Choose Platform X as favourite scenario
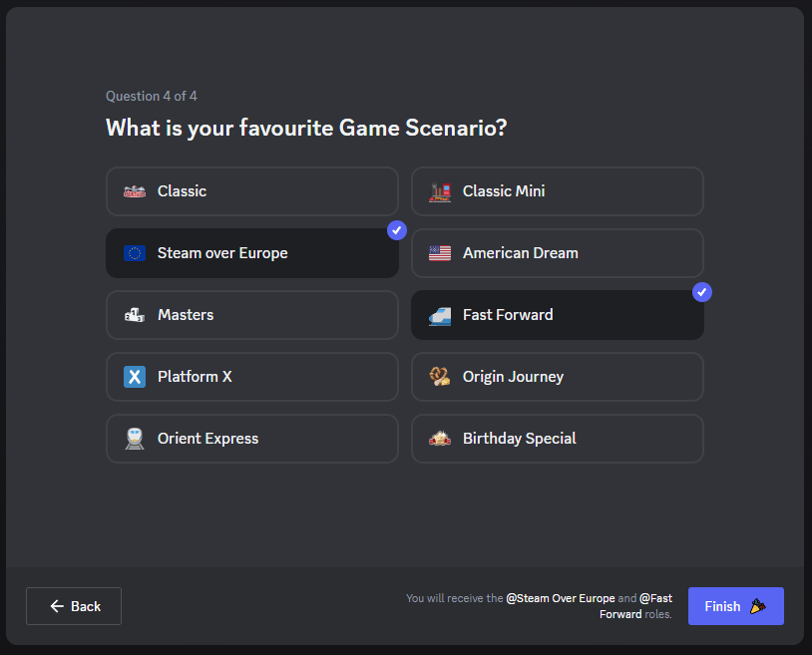 (251, 377)
